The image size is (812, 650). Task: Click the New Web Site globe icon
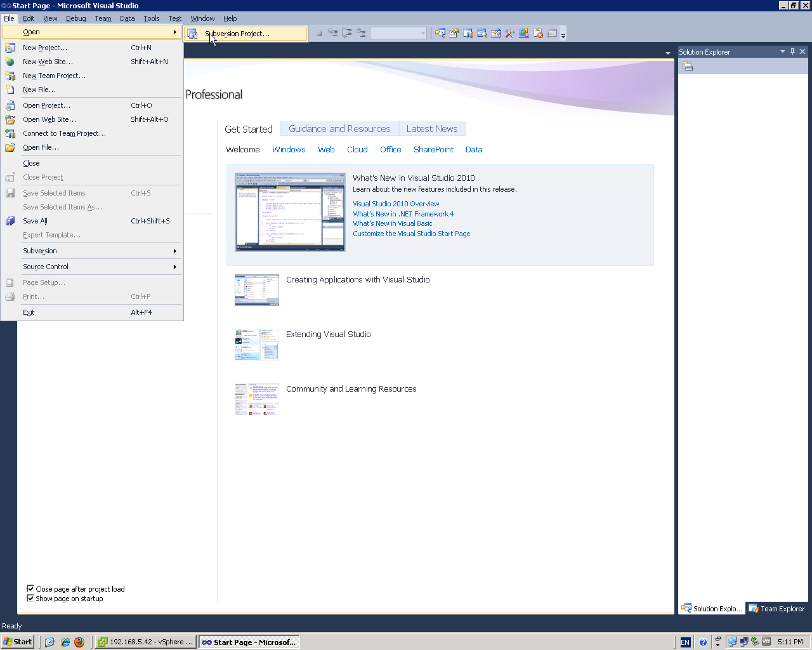(10, 62)
